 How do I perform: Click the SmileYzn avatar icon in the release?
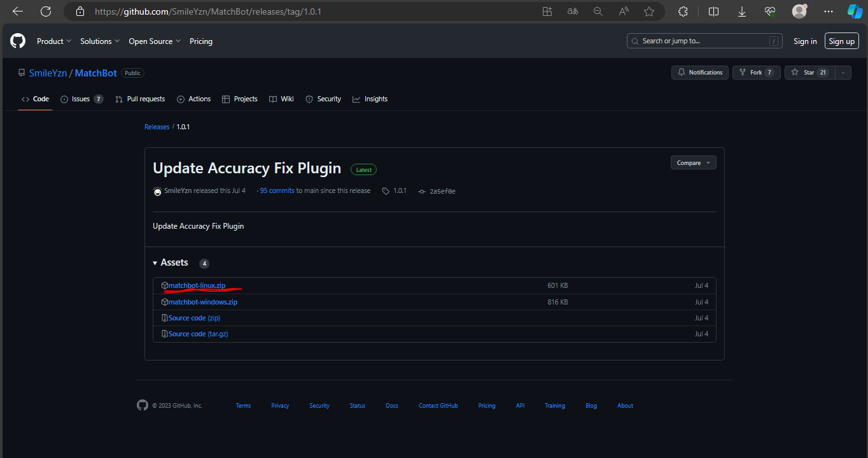click(x=158, y=191)
